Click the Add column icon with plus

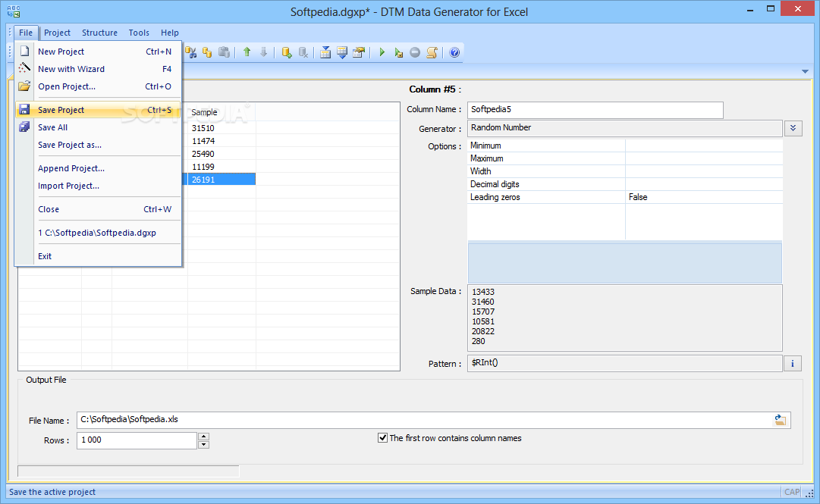point(287,52)
